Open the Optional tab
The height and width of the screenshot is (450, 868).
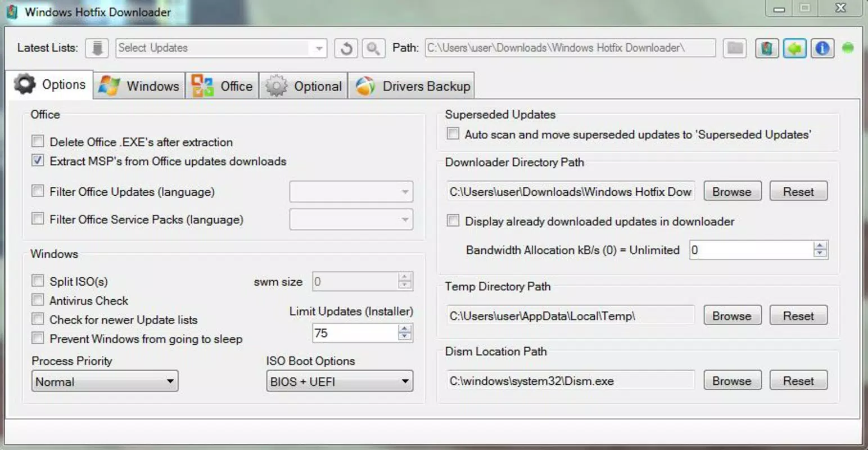click(304, 86)
